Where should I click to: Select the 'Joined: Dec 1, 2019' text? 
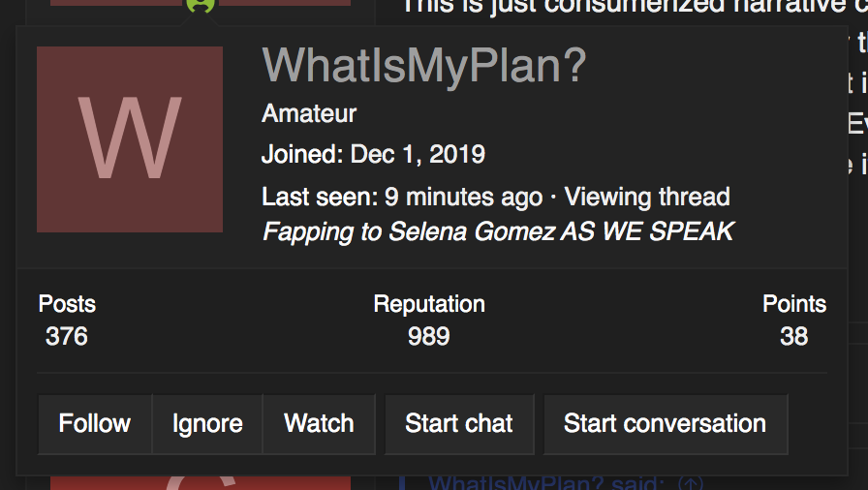point(373,154)
